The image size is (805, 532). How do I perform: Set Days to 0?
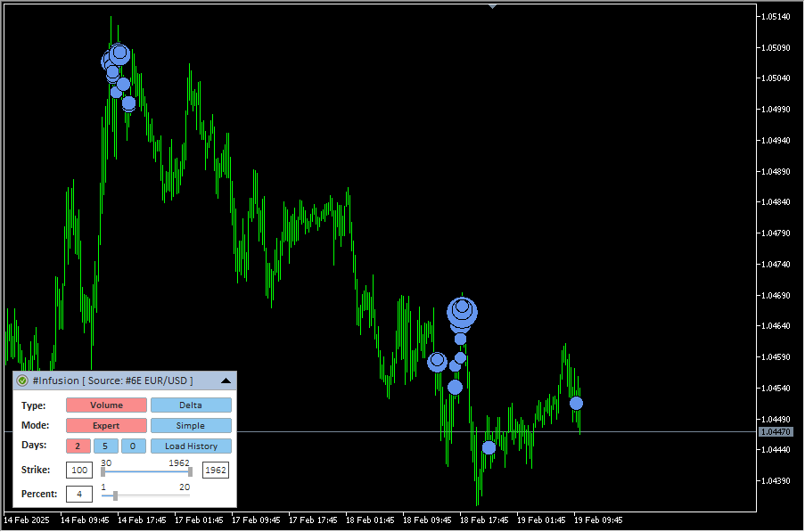coord(133,446)
